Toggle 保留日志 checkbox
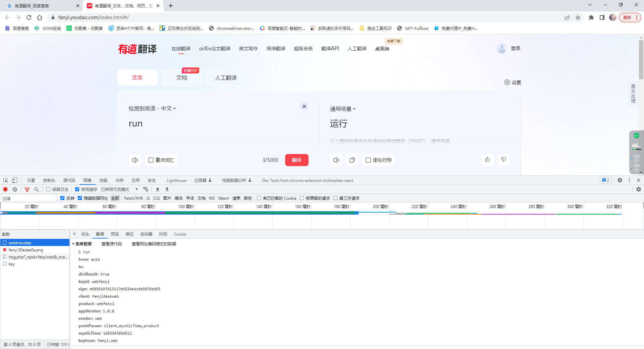 point(48,189)
